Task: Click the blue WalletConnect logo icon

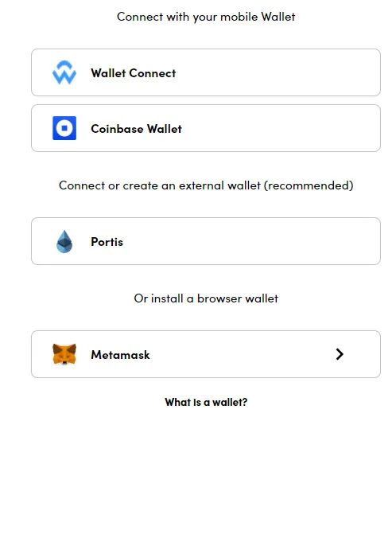Action: [64, 72]
